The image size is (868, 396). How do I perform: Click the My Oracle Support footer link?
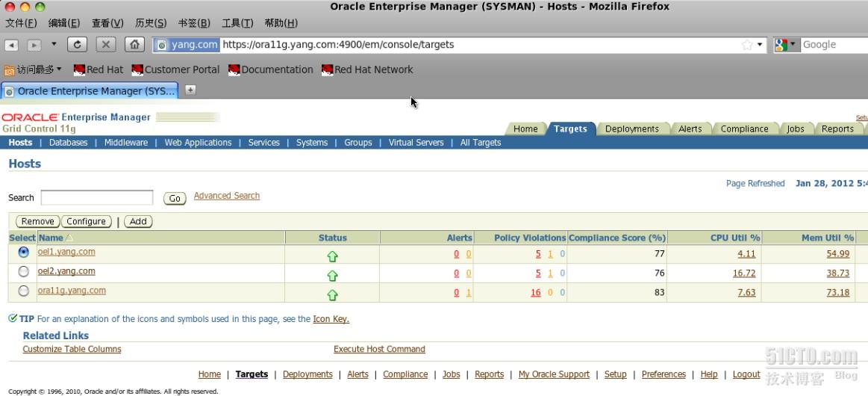point(554,374)
